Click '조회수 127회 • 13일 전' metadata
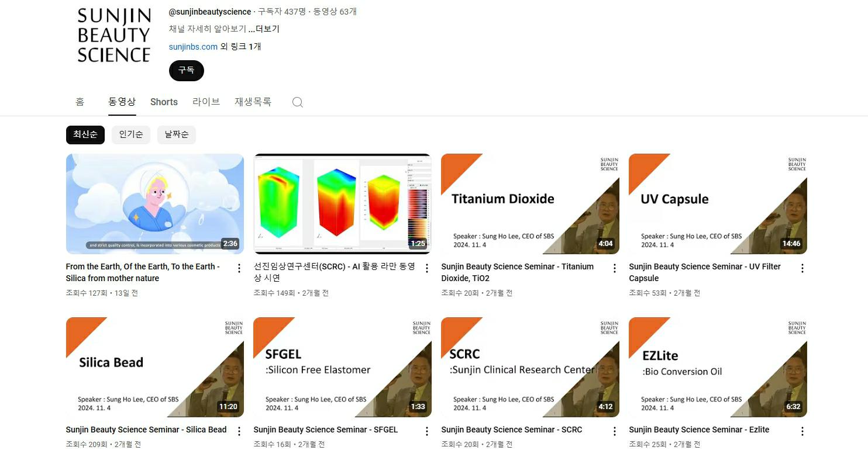The image size is (868, 457). [x=102, y=293]
